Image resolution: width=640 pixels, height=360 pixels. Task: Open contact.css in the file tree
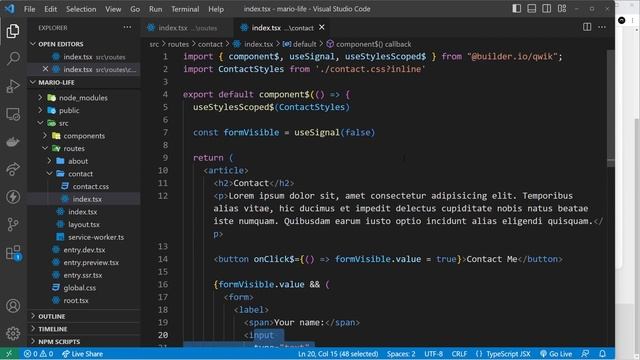(91, 187)
